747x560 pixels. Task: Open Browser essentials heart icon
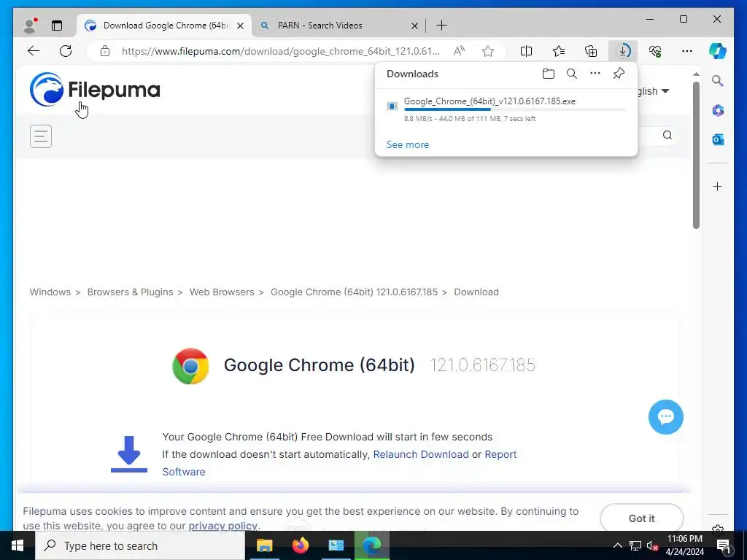[655, 51]
